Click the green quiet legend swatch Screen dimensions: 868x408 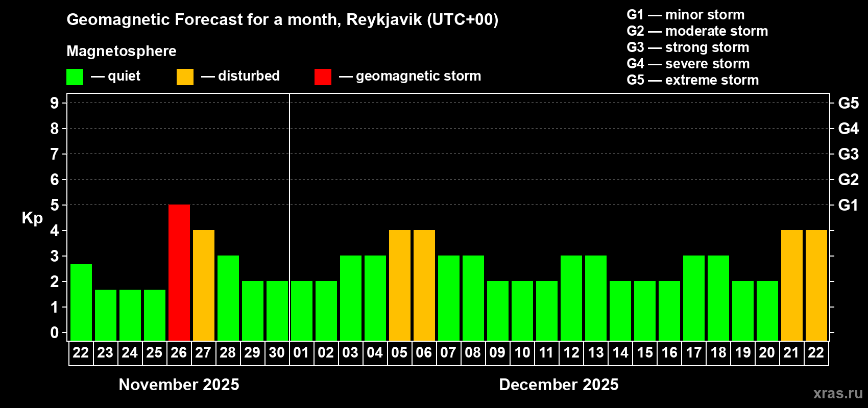(75, 77)
